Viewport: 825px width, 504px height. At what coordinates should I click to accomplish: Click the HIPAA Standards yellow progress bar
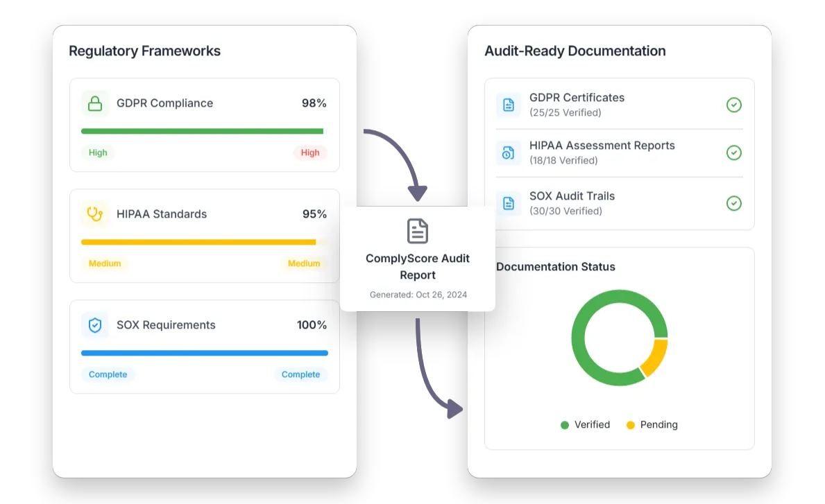(x=198, y=242)
